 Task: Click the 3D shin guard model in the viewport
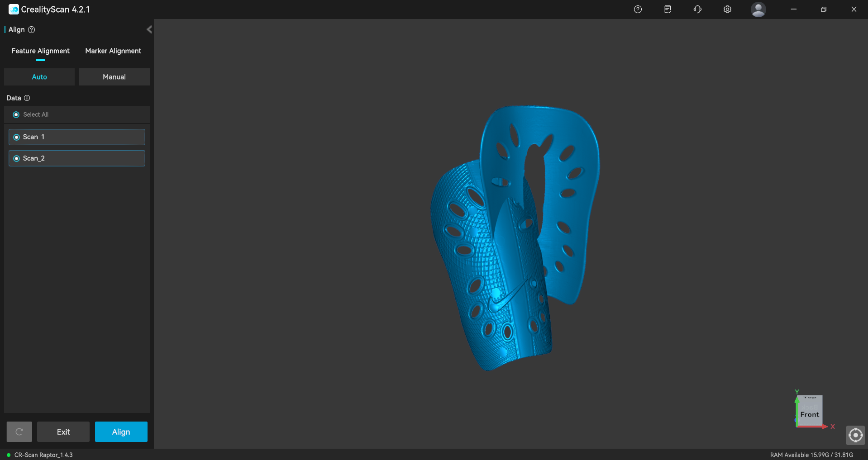(x=515, y=238)
